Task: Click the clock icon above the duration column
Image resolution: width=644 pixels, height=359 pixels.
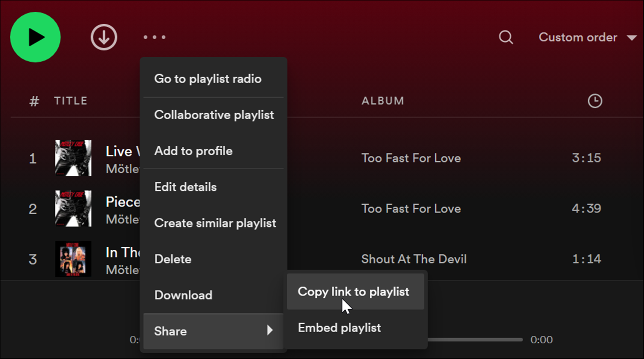Action: pos(595,101)
